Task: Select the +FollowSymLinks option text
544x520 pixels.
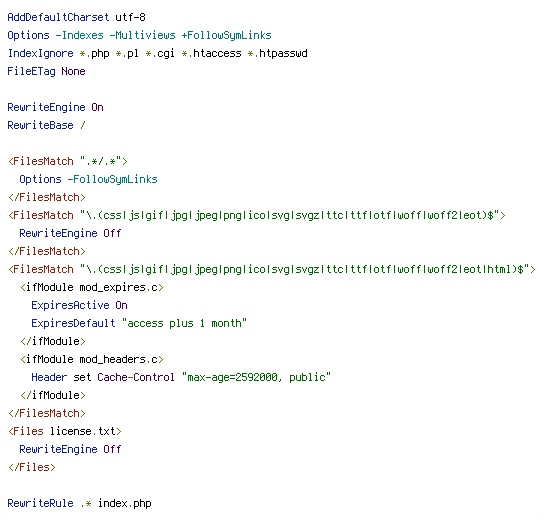Action: coord(227,35)
